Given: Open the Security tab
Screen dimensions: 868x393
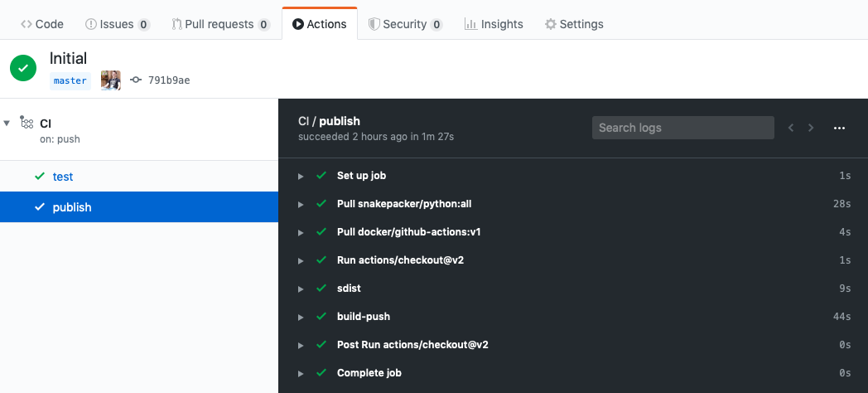Looking at the screenshot, I should [405, 24].
